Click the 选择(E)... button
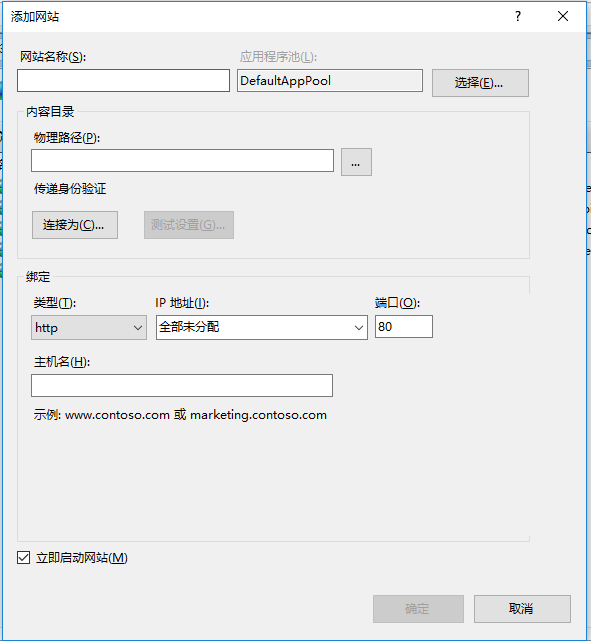This screenshot has width=591, height=641. [x=480, y=83]
